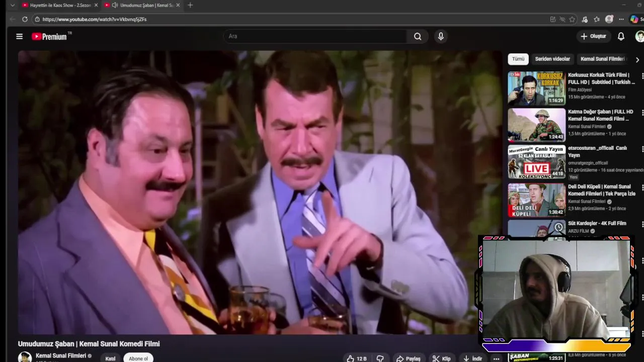
Task: Reload the page with refresh icon
Action: point(25,19)
